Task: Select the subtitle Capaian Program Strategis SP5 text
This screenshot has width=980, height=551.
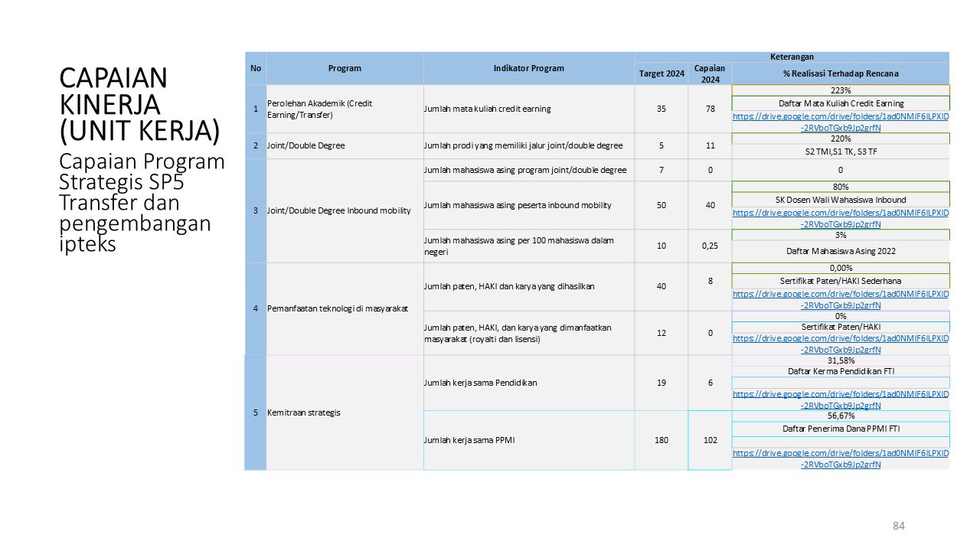Action: 142,203
